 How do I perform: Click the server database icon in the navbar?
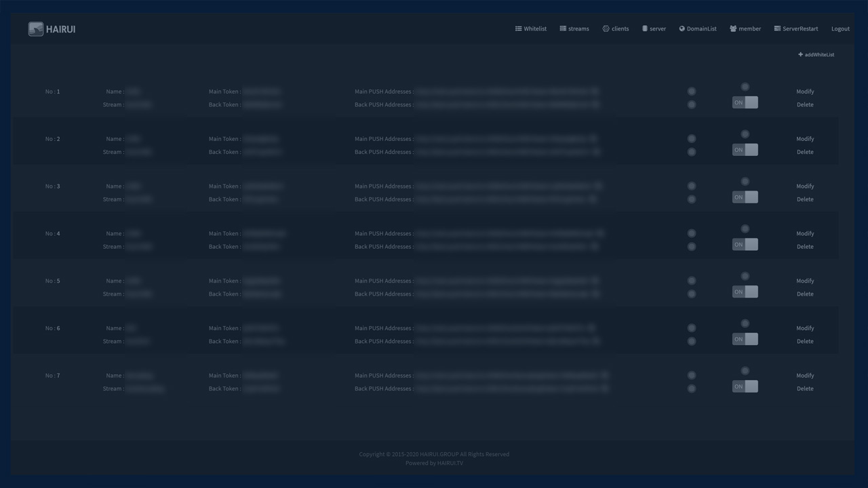(x=645, y=28)
